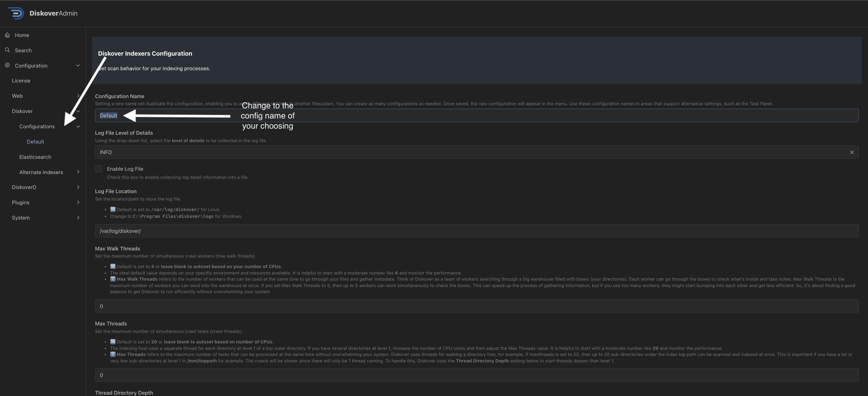Image resolution: width=868 pixels, height=396 pixels.
Task: Collapse the Diskover submenu chevron
Action: click(78, 111)
